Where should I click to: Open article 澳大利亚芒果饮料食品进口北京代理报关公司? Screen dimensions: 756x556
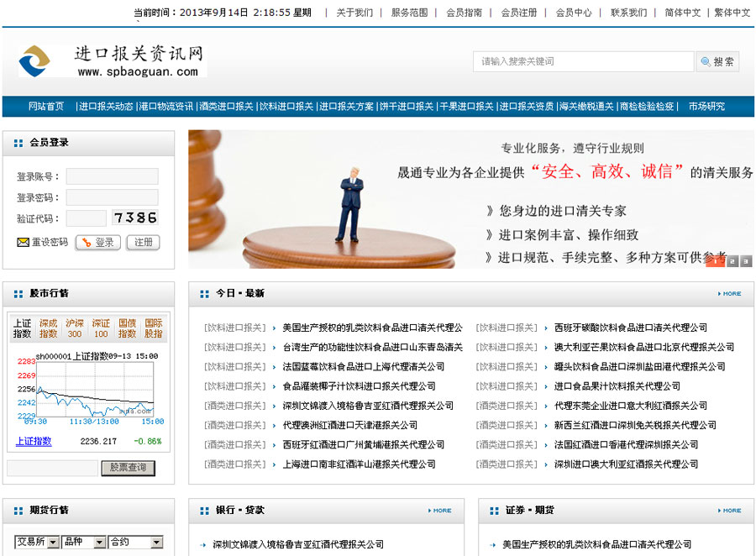pyautogui.click(x=644, y=347)
